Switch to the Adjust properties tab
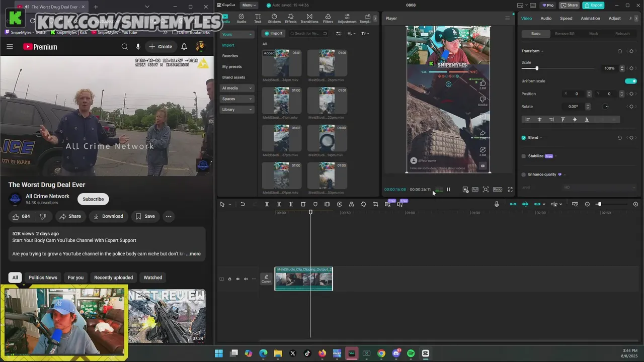This screenshot has width=644, height=362. [614, 19]
